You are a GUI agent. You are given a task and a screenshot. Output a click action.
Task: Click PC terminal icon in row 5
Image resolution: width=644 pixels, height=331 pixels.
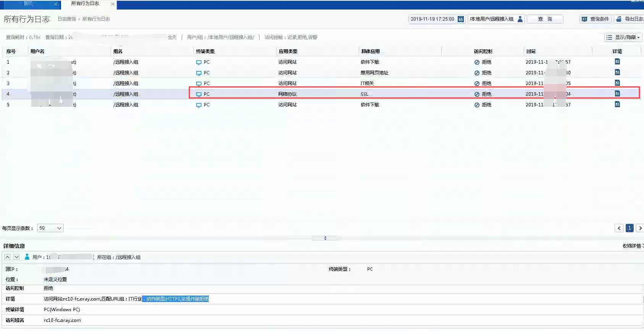click(199, 105)
